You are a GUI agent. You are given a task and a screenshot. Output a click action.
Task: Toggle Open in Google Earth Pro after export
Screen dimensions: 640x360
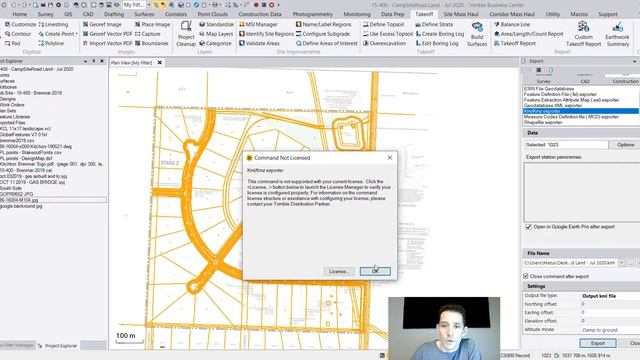click(528, 227)
